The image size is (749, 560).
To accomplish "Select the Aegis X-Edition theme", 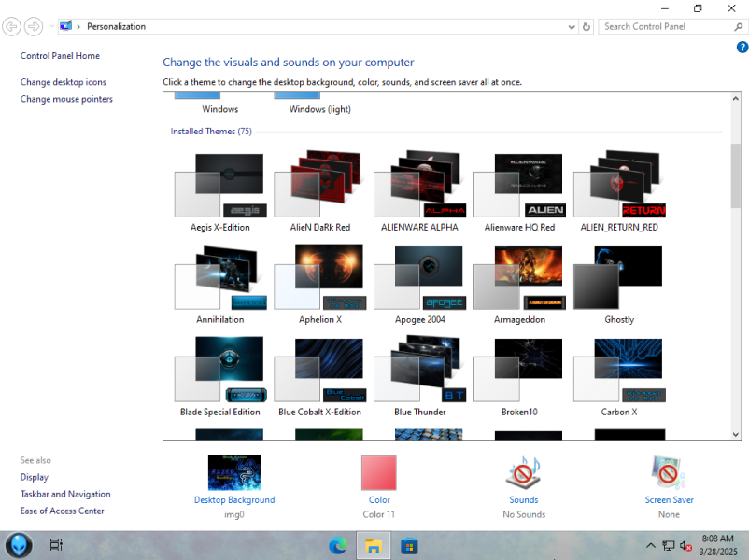I will click(220, 191).
